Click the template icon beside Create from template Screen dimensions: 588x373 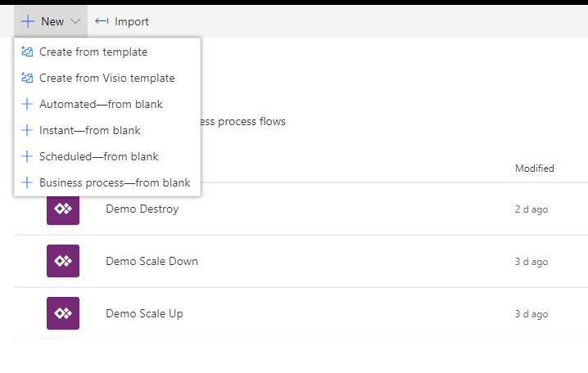pos(27,52)
